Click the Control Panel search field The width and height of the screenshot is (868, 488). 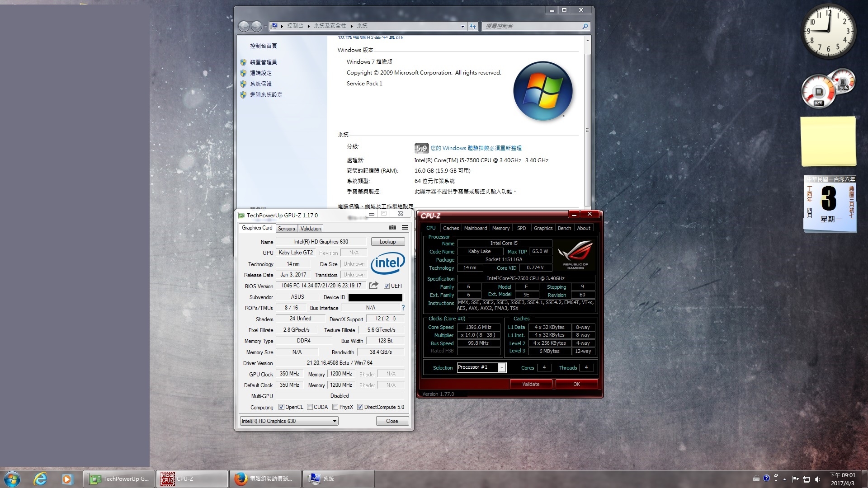click(536, 26)
